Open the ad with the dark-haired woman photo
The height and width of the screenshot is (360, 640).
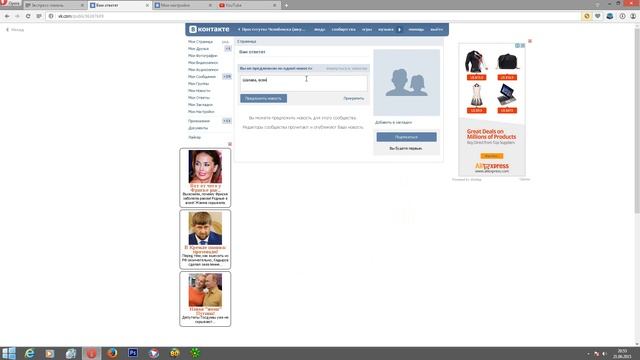(x=205, y=178)
